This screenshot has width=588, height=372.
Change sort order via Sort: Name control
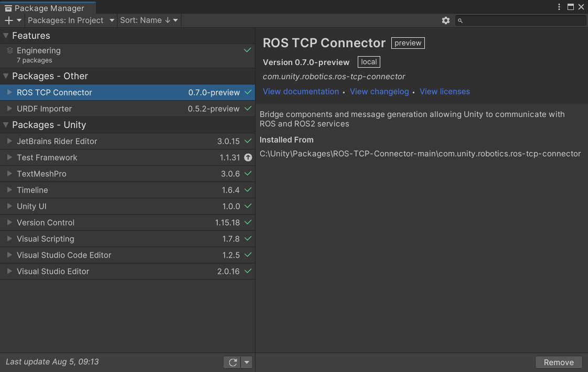pos(148,20)
